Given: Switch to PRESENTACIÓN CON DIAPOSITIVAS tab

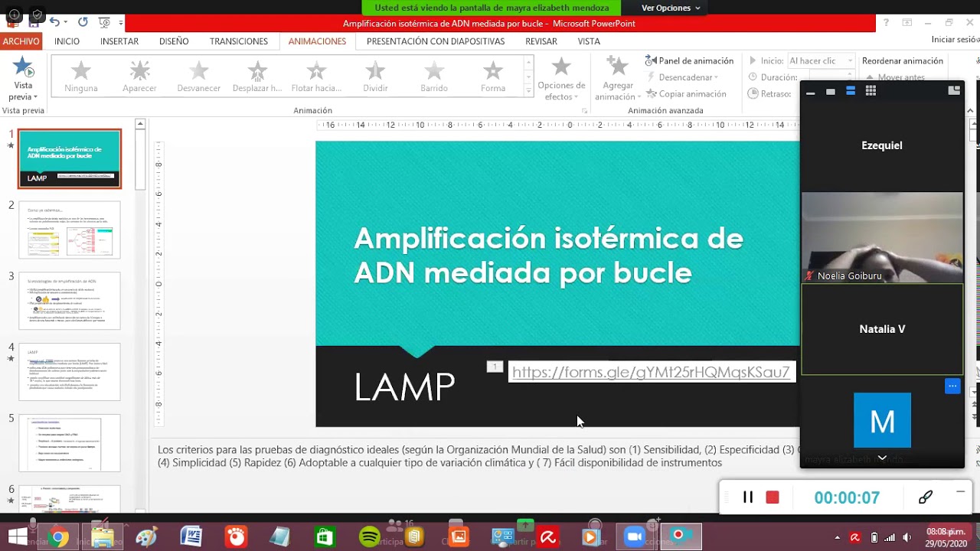Looking at the screenshot, I should tap(436, 41).
